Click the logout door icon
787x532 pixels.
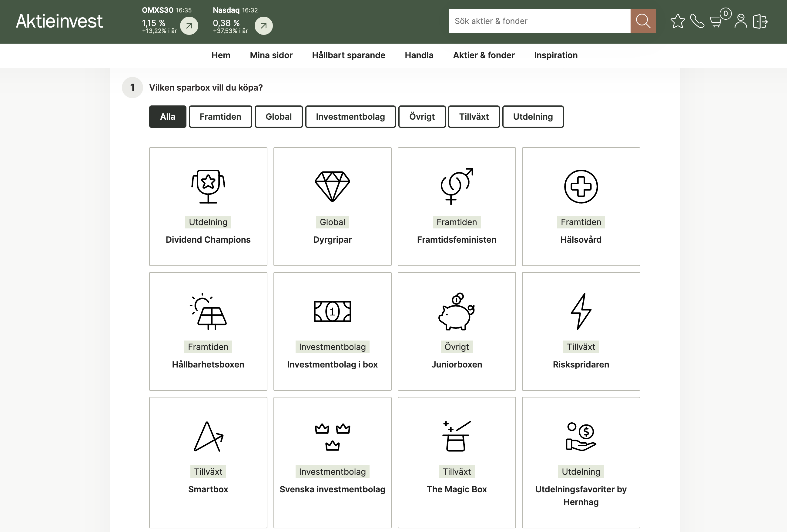[760, 21]
